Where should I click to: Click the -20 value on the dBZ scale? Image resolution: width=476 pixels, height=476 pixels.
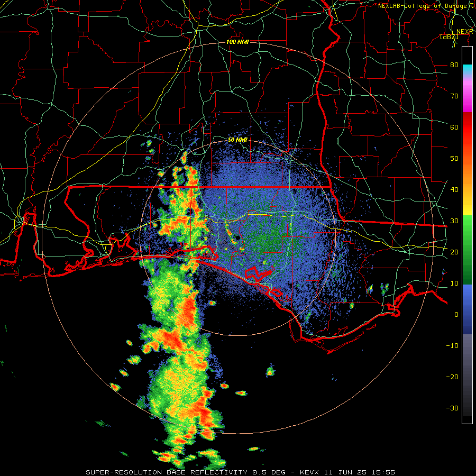click(452, 377)
